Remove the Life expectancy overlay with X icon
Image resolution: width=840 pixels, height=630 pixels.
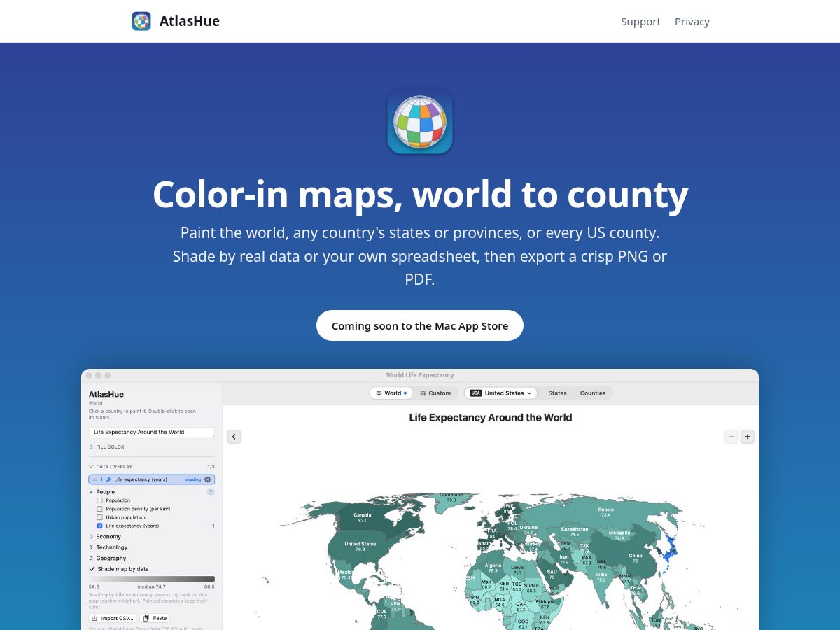click(x=207, y=479)
